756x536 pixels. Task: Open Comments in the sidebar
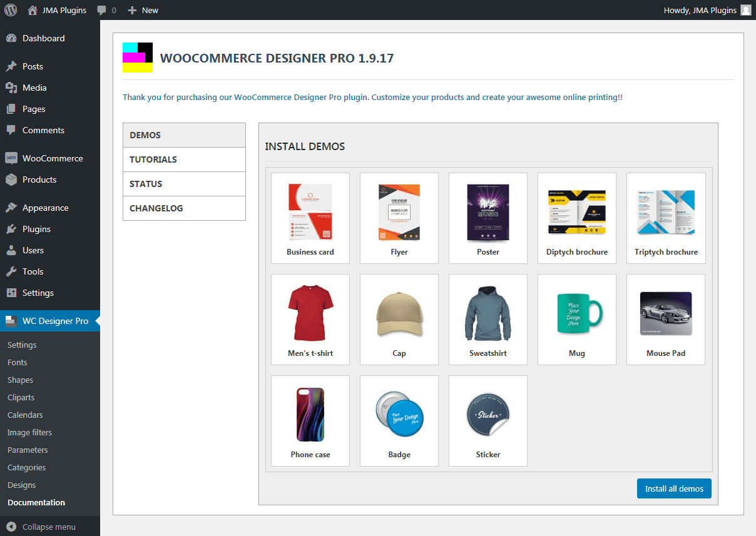[50, 130]
